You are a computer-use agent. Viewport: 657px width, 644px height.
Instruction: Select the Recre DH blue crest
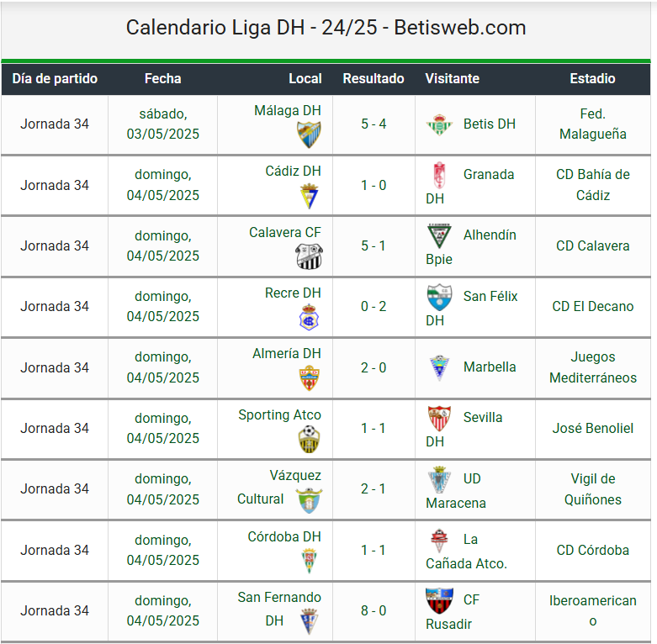[309, 317]
